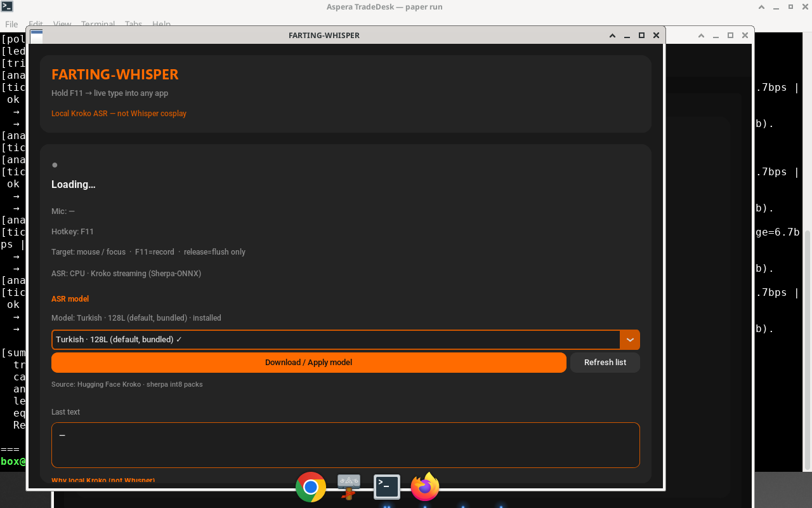Close the Aspera TradeDesk window
The image size is (812, 508).
806,7
